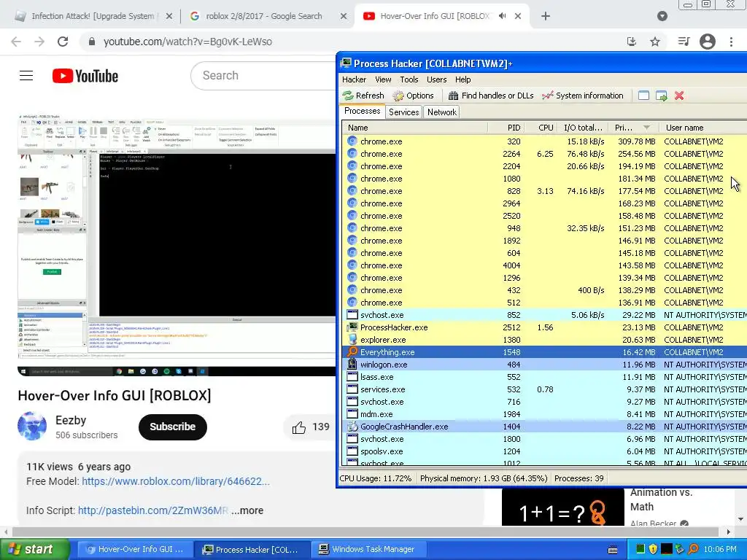Screen dimensions: 747x560
Task: Open Windows Task Manager from taskbar
Action: click(368, 549)
